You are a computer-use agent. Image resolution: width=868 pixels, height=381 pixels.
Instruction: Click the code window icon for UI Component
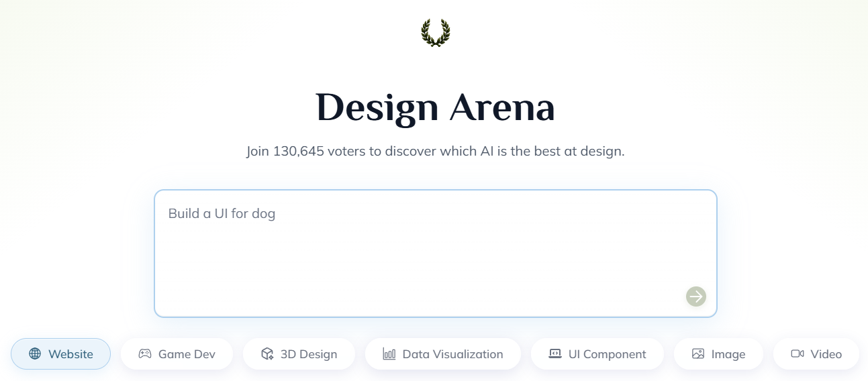coord(555,354)
